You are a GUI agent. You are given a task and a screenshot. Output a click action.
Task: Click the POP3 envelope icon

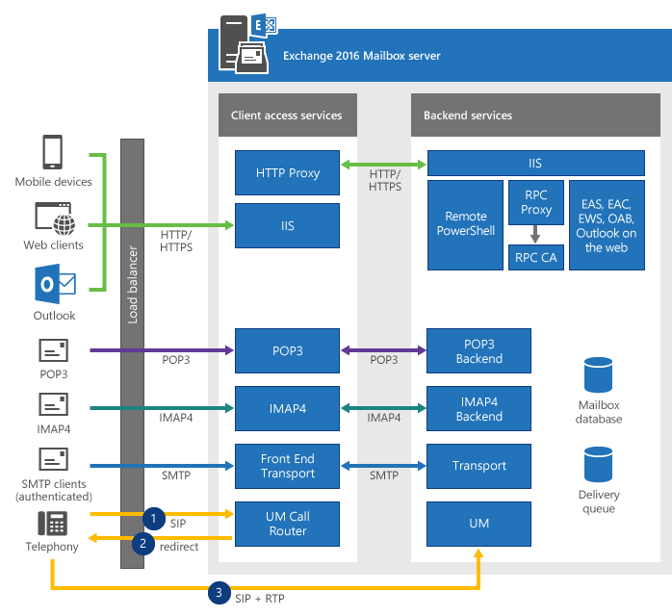coord(53,350)
